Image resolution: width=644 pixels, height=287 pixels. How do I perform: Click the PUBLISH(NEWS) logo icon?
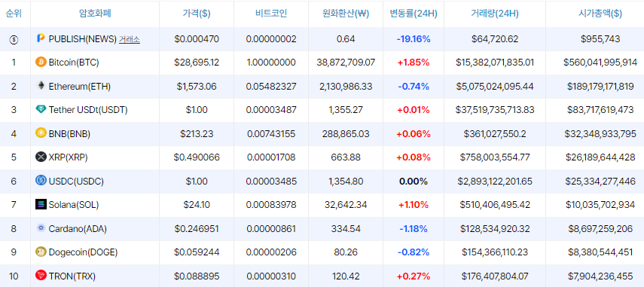[41, 38]
